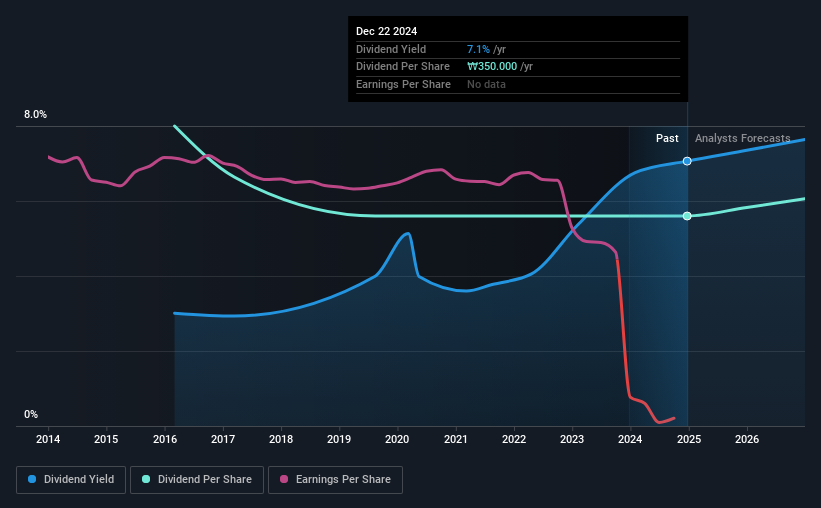Click the ₩350.000 dividend per share value

[x=492, y=67]
